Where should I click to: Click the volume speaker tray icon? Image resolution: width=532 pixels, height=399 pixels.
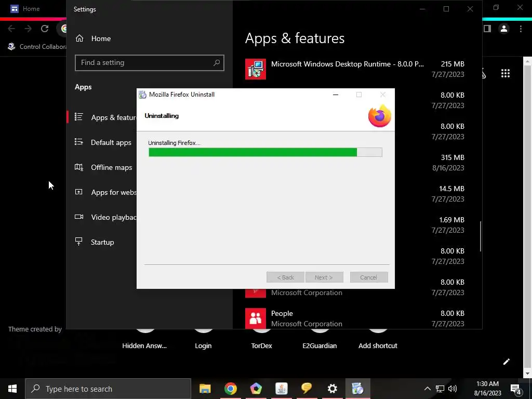453,389
